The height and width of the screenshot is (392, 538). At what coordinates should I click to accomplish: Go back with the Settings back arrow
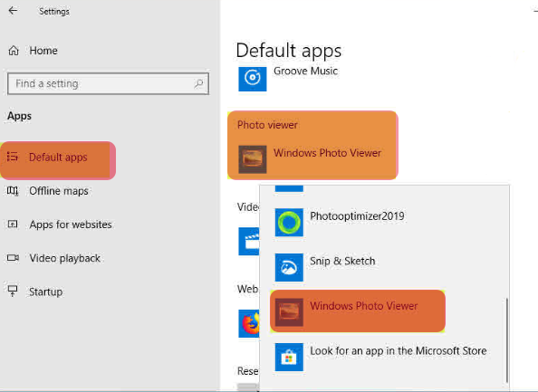[x=13, y=11]
